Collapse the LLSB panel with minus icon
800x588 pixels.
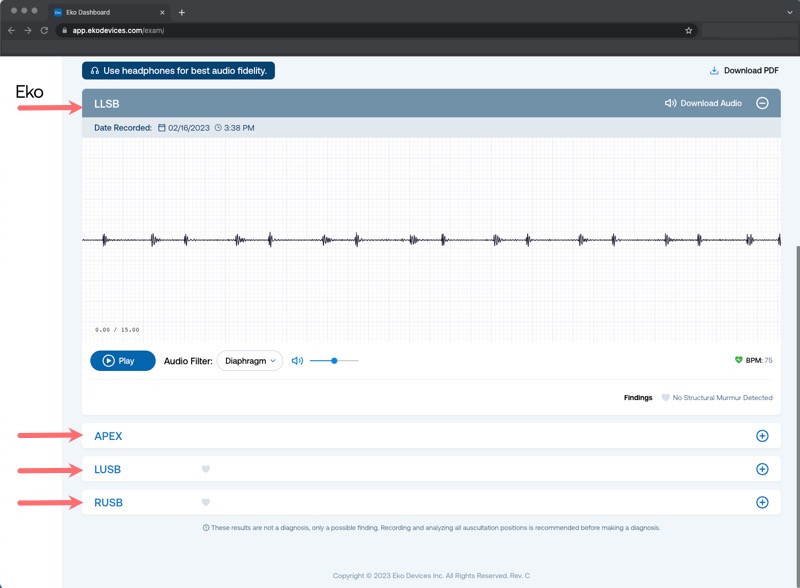coord(762,103)
